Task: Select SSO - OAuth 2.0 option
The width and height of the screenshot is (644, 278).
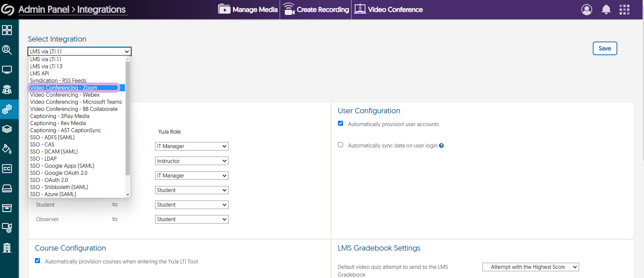Action: tap(77, 180)
